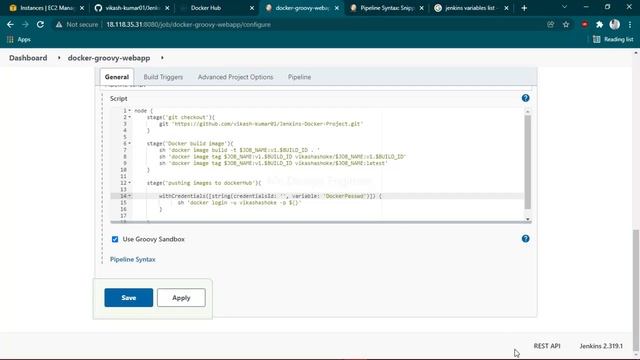Select the Build Triggers tab
Screen dimensions: 640x360
[x=163, y=77]
